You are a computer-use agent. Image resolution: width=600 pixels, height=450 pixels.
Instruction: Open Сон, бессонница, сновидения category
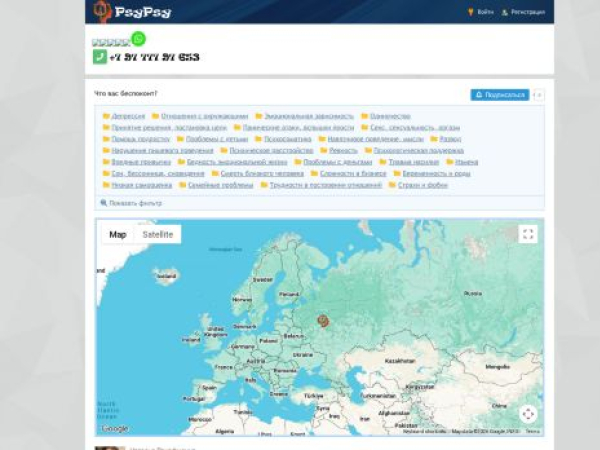click(x=158, y=173)
